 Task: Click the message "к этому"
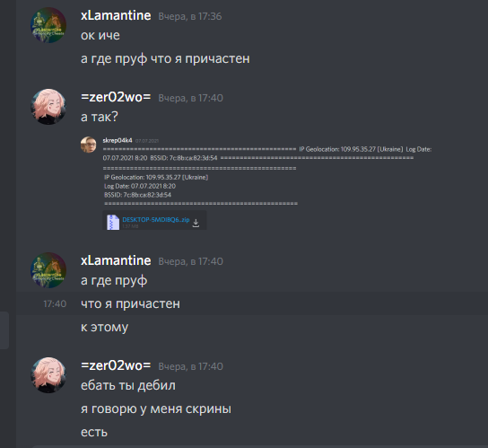click(x=104, y=327)
